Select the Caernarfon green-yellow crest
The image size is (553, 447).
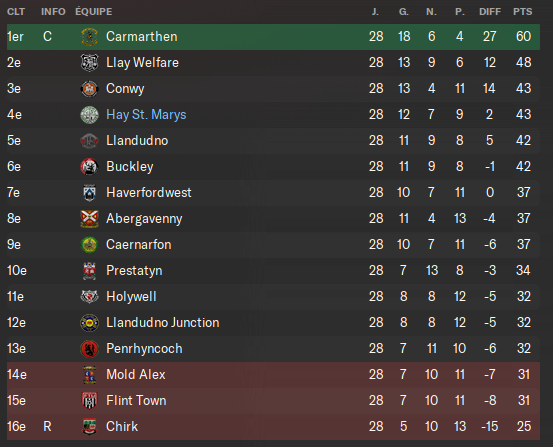89,244
